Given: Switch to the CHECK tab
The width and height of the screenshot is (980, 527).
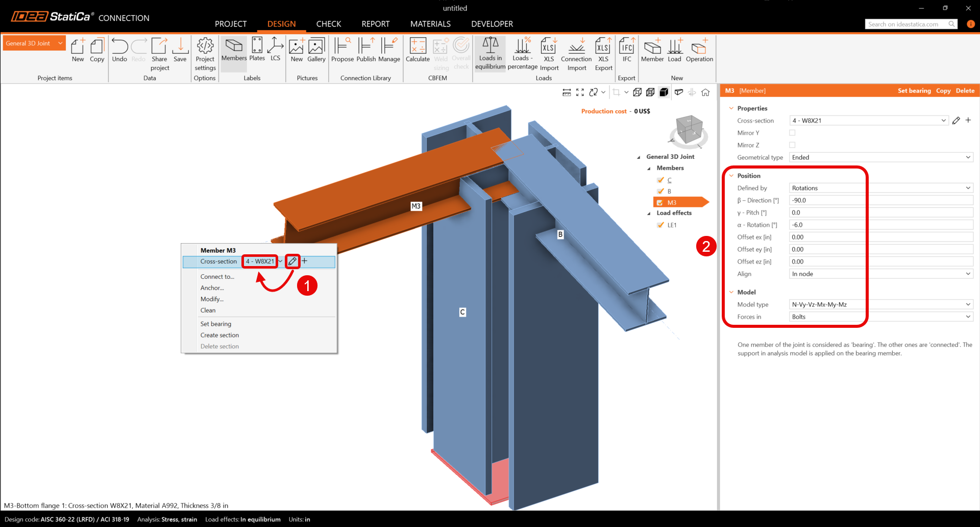Looking at the screenshot, I should pos(328,24).
